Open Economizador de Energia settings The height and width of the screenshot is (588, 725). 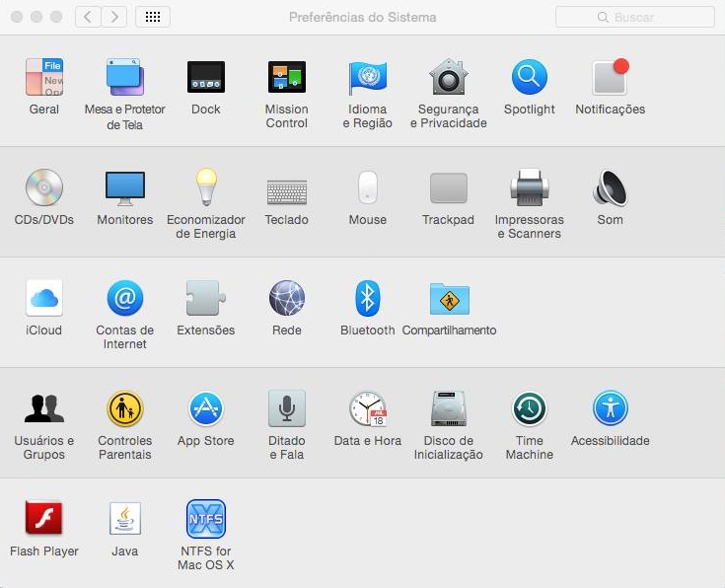coord(206,188)
